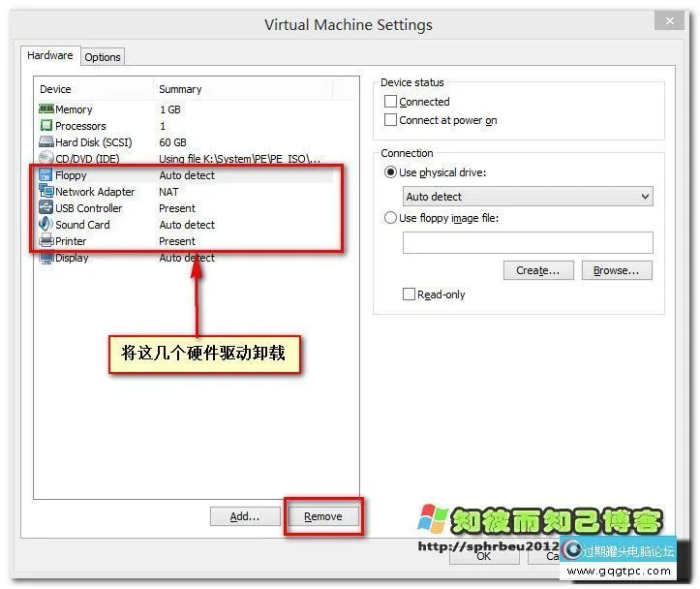The width and height of the screenshot is (700, 589).
Task: Switch to the Options tab
Action: click(x=103, y=57)
